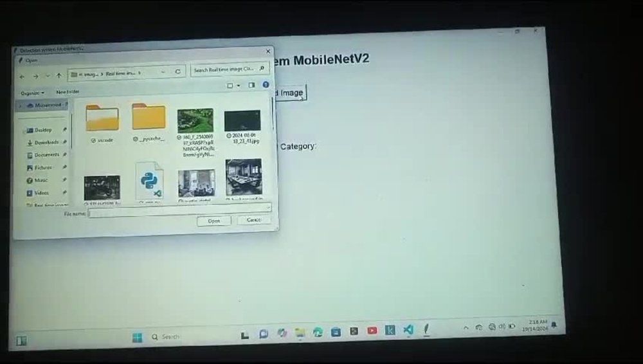Image resolution: width=643 pixels, height=364 pixels.
Task: Open File Explorer from the taskbar
Action: tap(300, 333)
